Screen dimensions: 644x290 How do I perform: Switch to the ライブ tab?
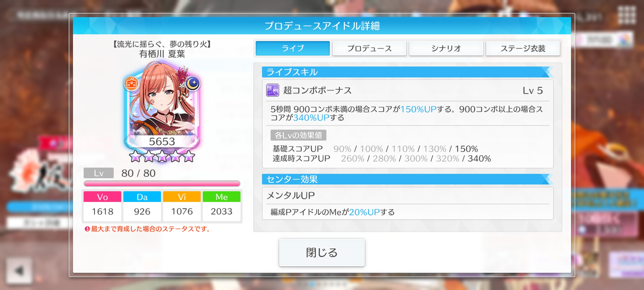293,48
